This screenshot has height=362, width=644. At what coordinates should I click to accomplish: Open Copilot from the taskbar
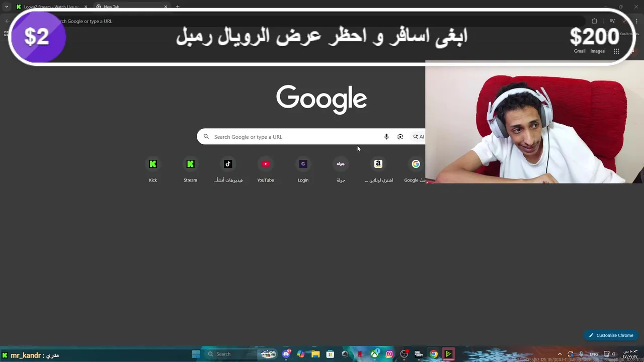click(x=301, y=354)
